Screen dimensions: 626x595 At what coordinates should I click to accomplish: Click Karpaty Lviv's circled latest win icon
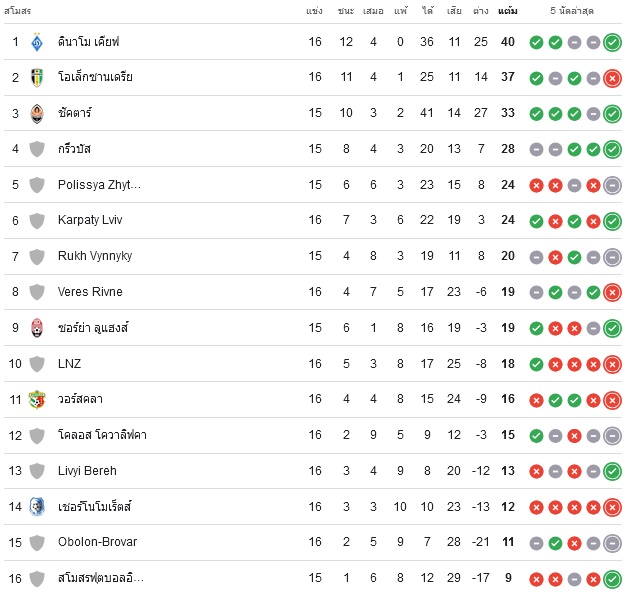pos(612,221)
